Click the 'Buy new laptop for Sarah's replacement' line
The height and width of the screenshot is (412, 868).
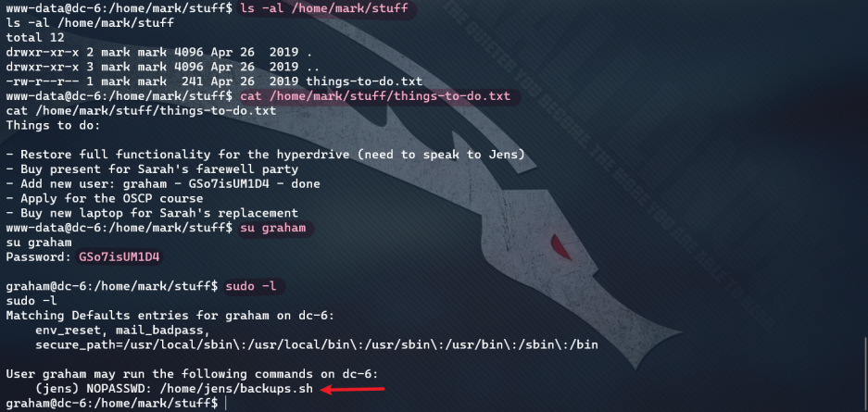[152, 213]
